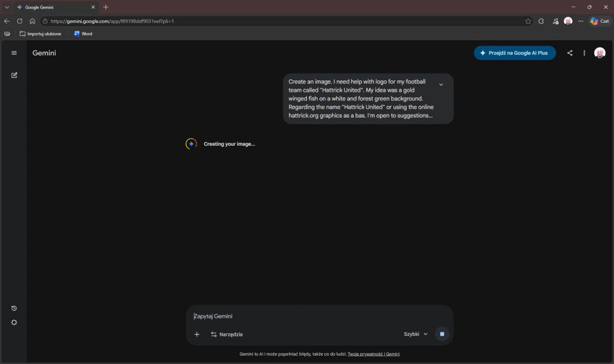Select the Google Gemini browser tab
This screenshot has height=364, width=614.
tap(54, 7)
